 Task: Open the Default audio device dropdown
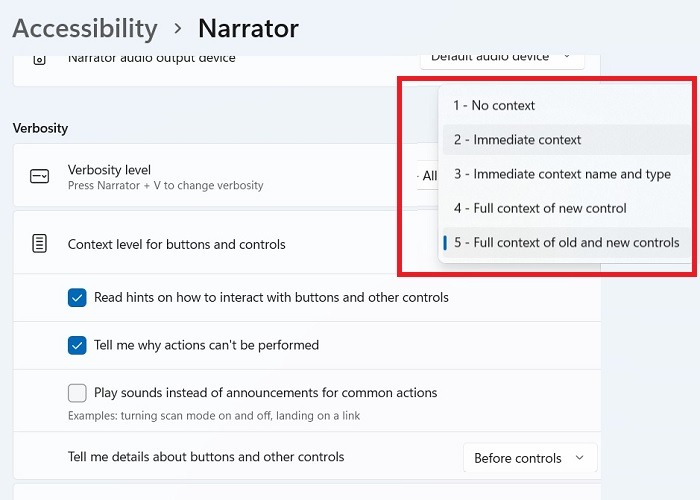(501, 57)
